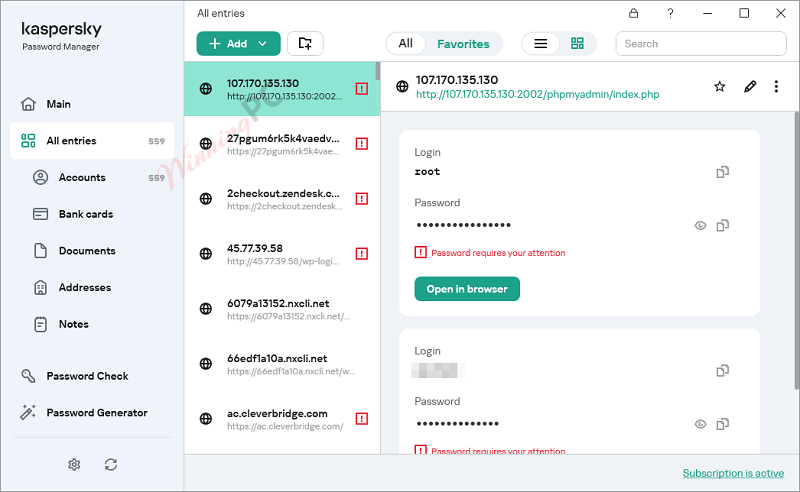Image resolution: width=800 pixels, height=492 pixels.
Task: Select ac.cleverbridge.com entry
Action: click(282, 420)
